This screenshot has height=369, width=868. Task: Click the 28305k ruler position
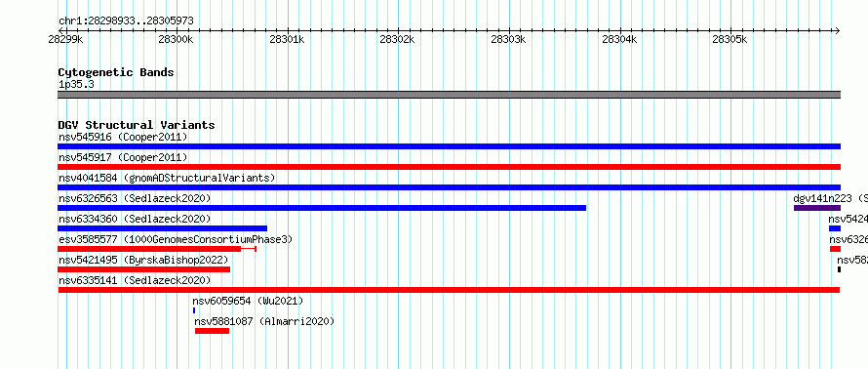tap(730, 39)
